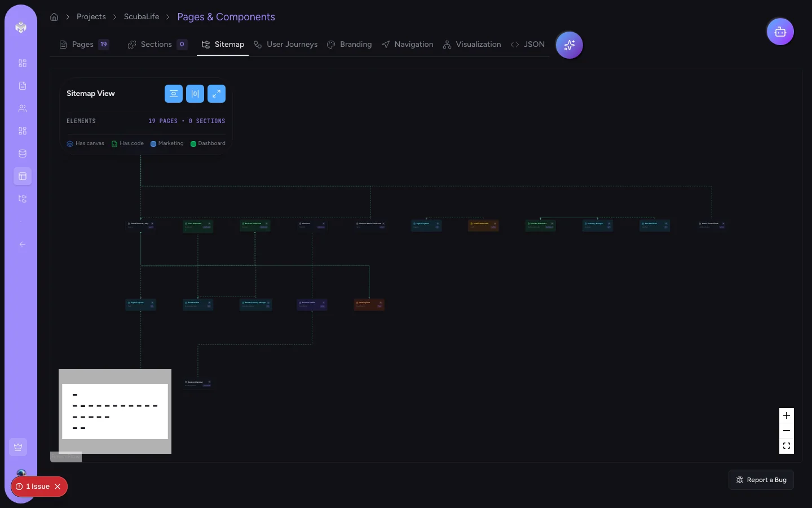Switch to the Sections tab
This screenshot has width=812, height=508.
click(157, 45)
